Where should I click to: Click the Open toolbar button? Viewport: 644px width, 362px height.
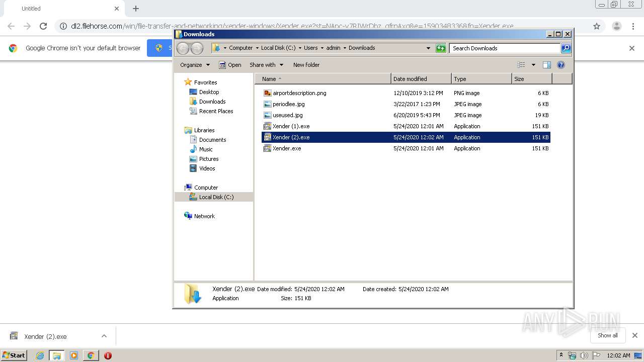click(x=230, y=65)
